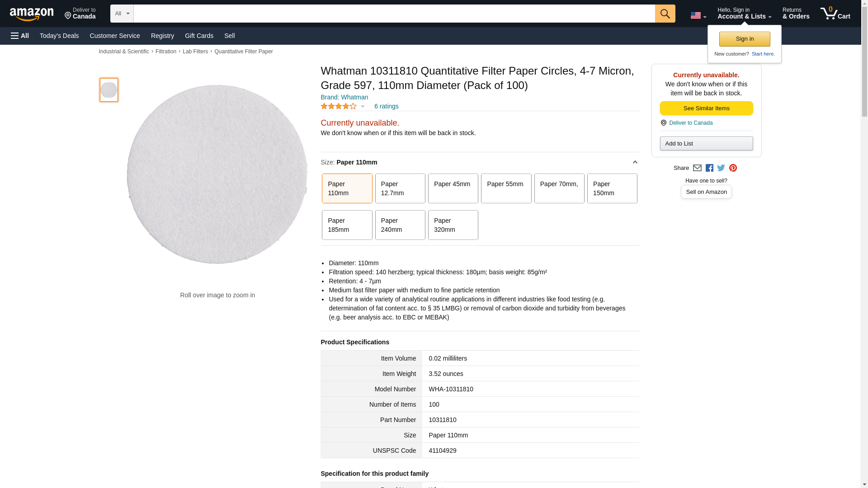Collapse the Size options chevron
868x488 pixels.
(635, 162)
